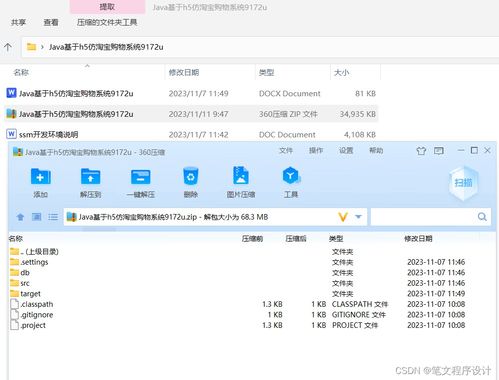Expand the archive path dropdown arrow

(358, 217)
